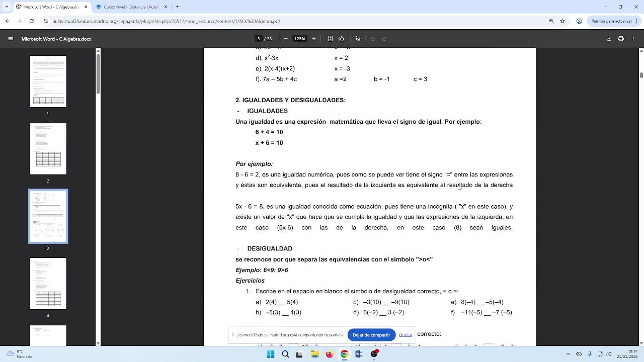This screenshot has width=644, height=362.
Task: Open the Windows Start menu
Action: click(x=270, y=354)
